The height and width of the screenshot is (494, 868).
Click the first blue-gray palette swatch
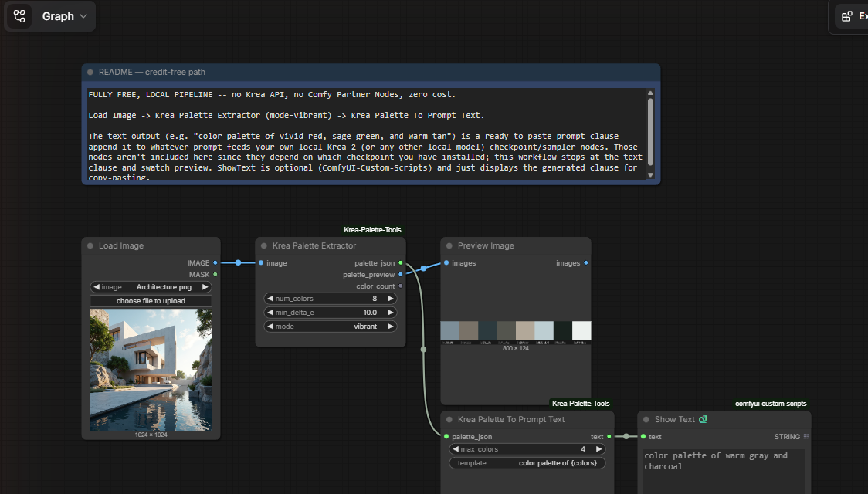pos(449,330)
